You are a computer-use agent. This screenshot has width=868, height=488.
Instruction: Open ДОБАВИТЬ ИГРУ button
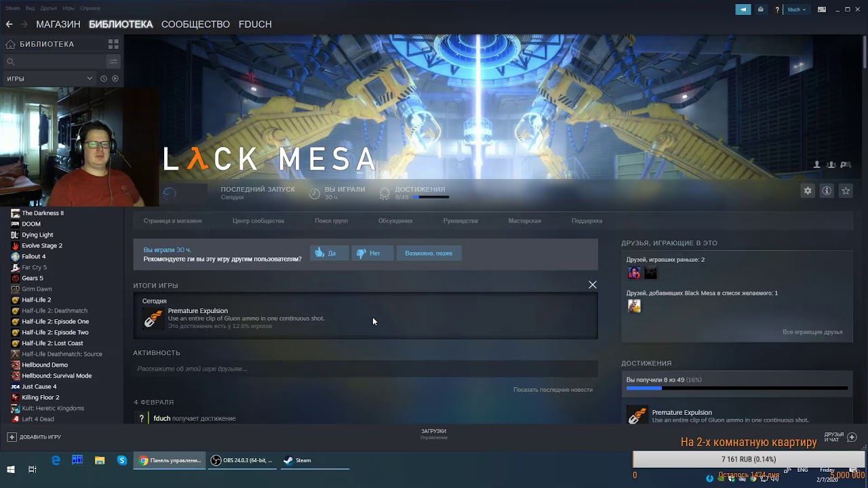coord(34,437)
